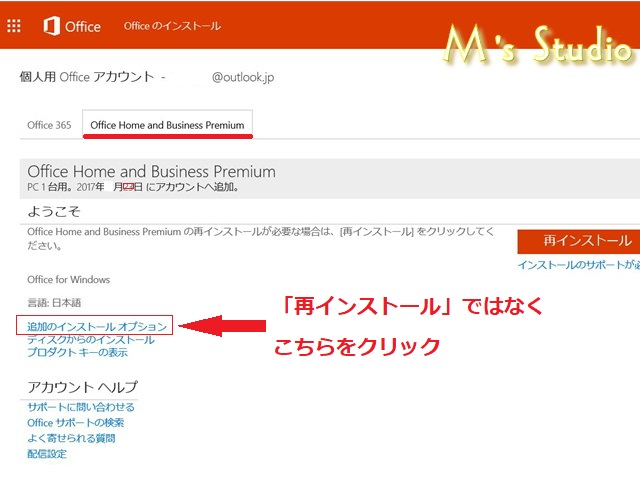Select the Office Home and Business Premium tab
This screenshot has width=640, height=480.
[x=167, y=125]
